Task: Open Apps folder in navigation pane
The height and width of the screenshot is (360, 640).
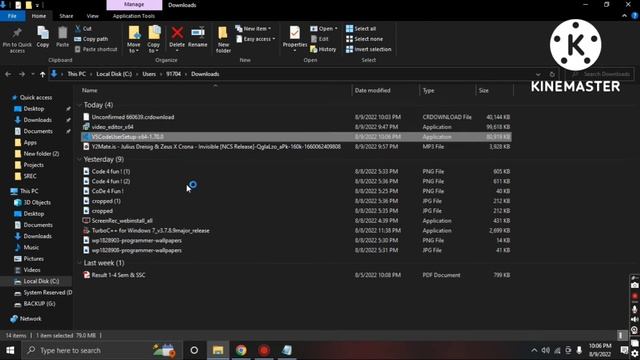Action: 30,142
